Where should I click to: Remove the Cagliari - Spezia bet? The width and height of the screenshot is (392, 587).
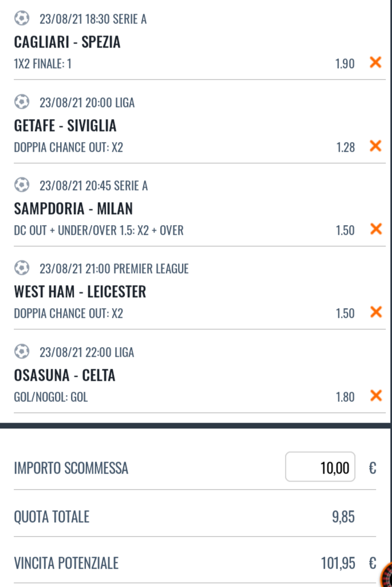click(x=375, y=62)
